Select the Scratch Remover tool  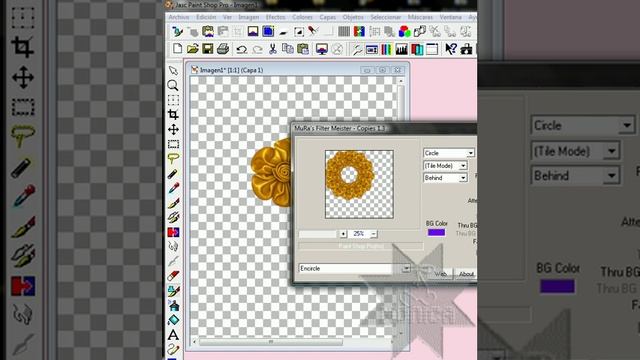click(x=173, y=262)
